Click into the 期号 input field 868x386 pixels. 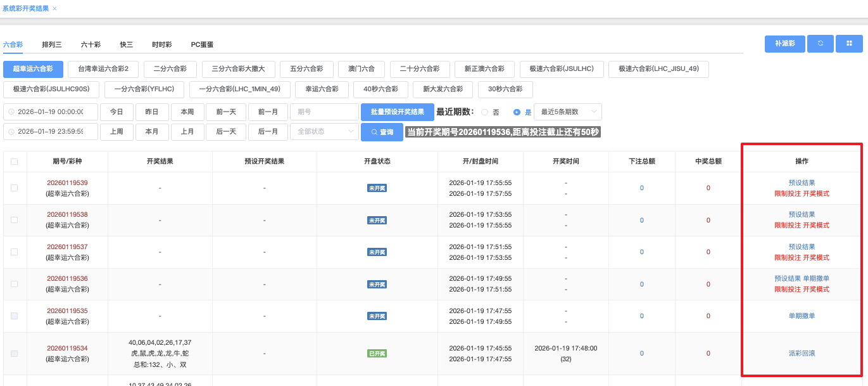pyautogui.click(x=324, y=112)
